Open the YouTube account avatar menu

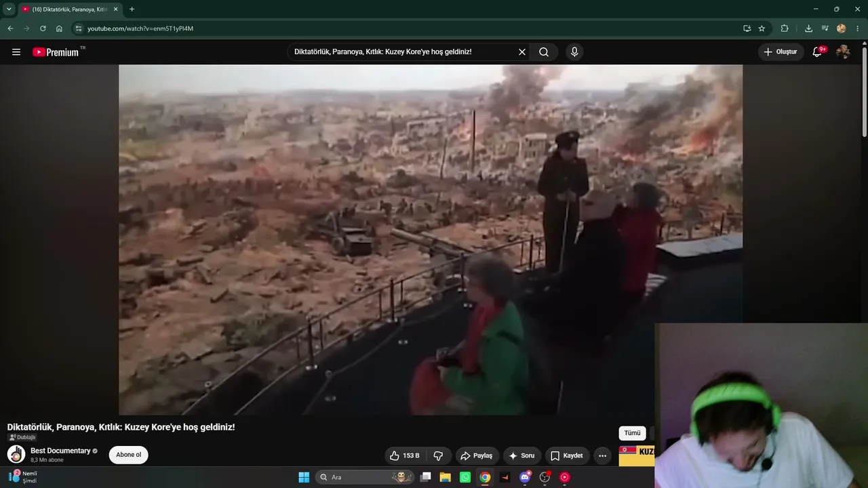tap(843, 52)
